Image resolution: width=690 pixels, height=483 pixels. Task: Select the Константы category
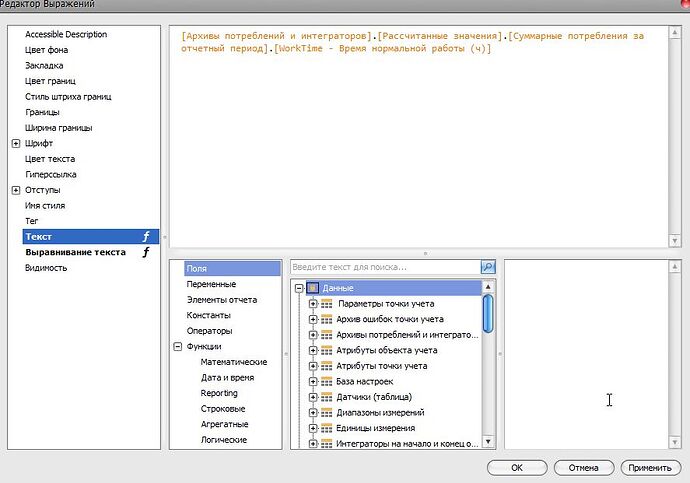pos(209,315)
